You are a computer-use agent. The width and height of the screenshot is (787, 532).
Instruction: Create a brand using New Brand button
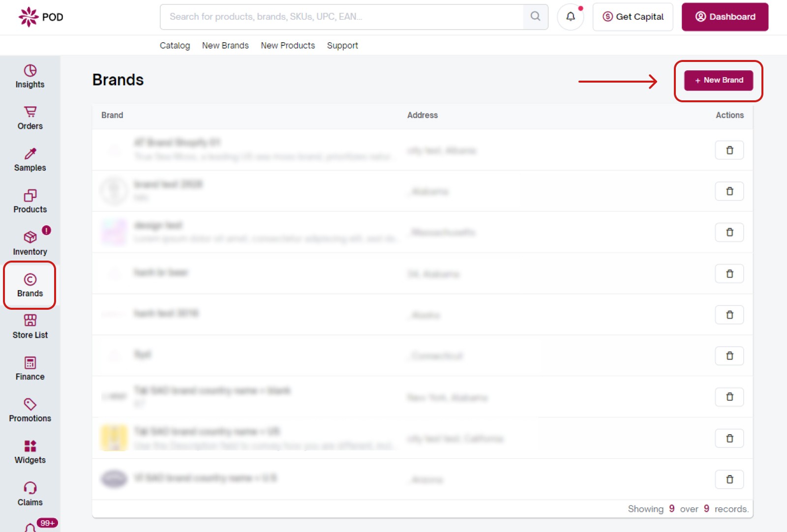[719, 80]
